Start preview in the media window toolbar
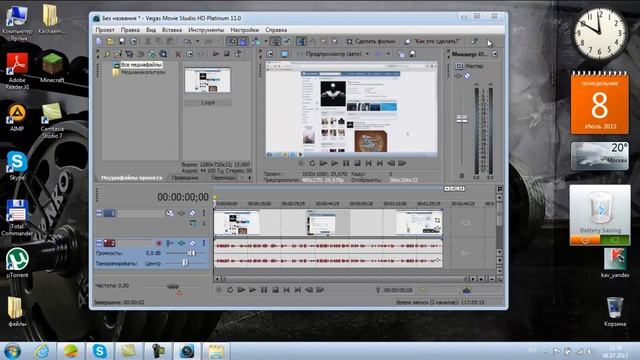 [216, 54]
